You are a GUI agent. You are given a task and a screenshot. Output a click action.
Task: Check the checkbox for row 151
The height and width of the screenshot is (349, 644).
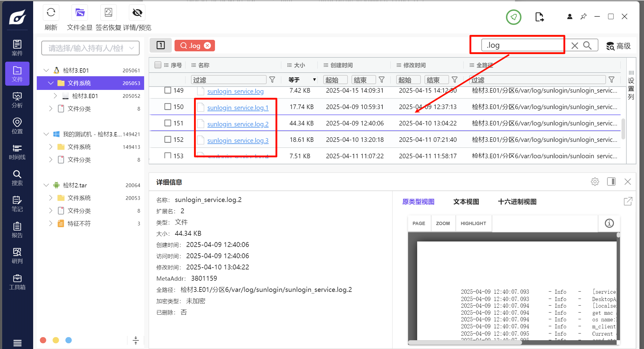pyautogui.click(x=168, y=123)
